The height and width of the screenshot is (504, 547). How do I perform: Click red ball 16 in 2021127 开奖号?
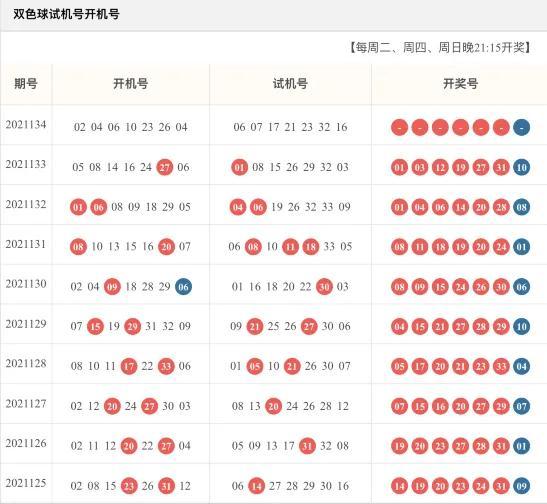[x=440, y=406]
